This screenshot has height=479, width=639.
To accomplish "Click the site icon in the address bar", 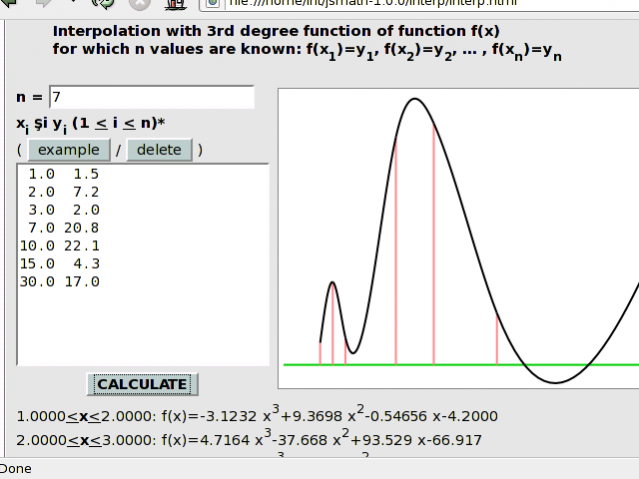I will point(212,3).
